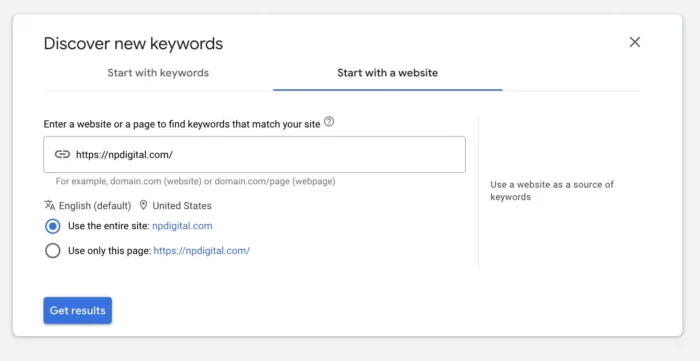
Task: Click the help question mark icon
Action: coord(329,121)
